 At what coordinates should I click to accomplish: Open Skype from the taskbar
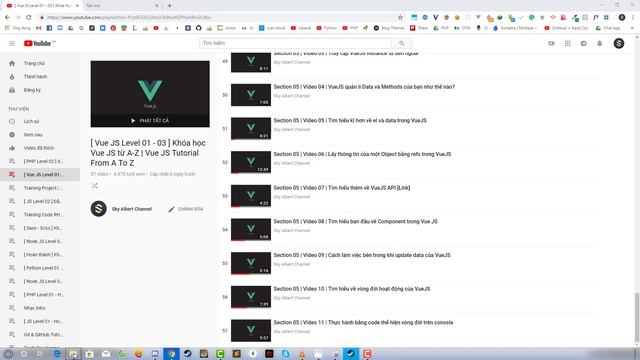coord(285,353)
